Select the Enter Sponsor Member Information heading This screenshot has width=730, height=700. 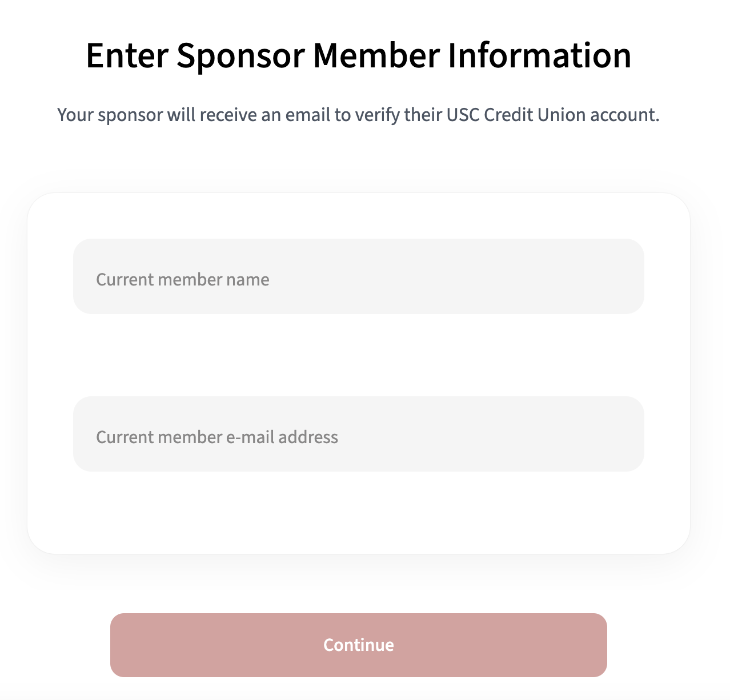[x=359, y=56]
